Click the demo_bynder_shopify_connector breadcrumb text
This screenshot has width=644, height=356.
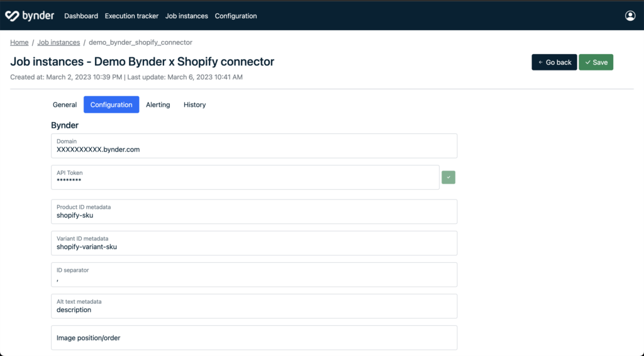(x=140, y=42)
